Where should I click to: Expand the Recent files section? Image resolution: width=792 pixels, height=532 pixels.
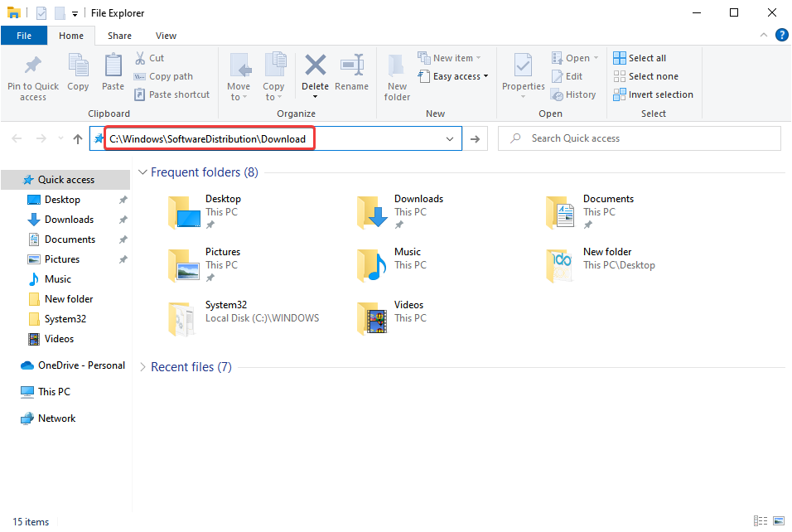coord(143,367)
